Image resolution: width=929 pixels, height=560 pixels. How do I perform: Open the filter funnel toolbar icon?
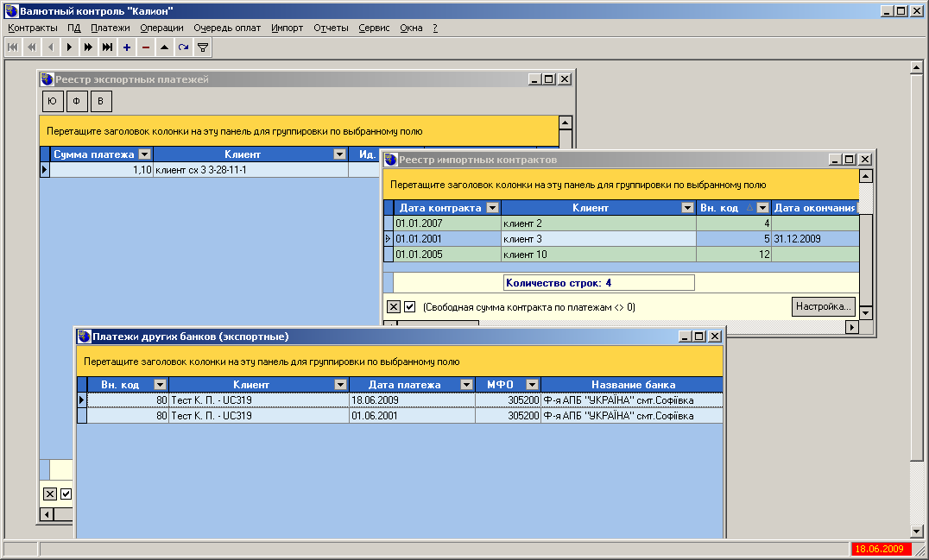tap(203, 47)
